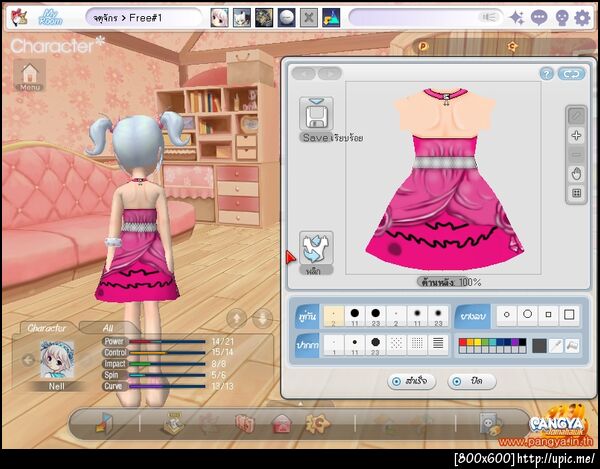Click the Nell character portrait

tap(57, 360)
